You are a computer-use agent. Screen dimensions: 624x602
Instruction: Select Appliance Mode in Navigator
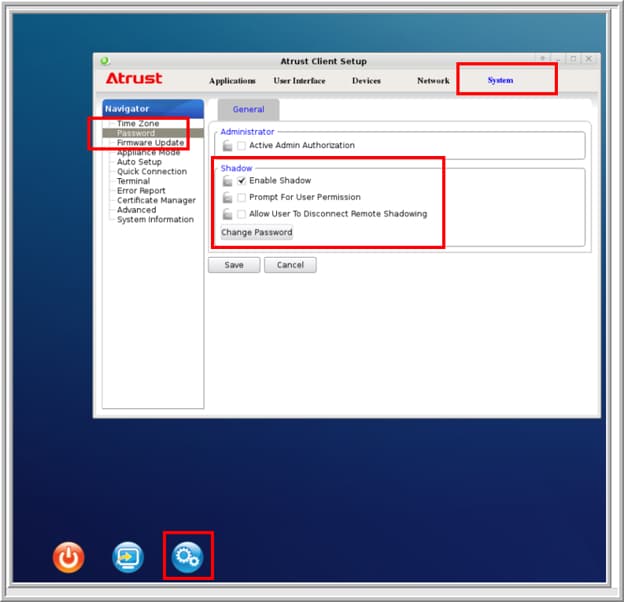(148, 152)
